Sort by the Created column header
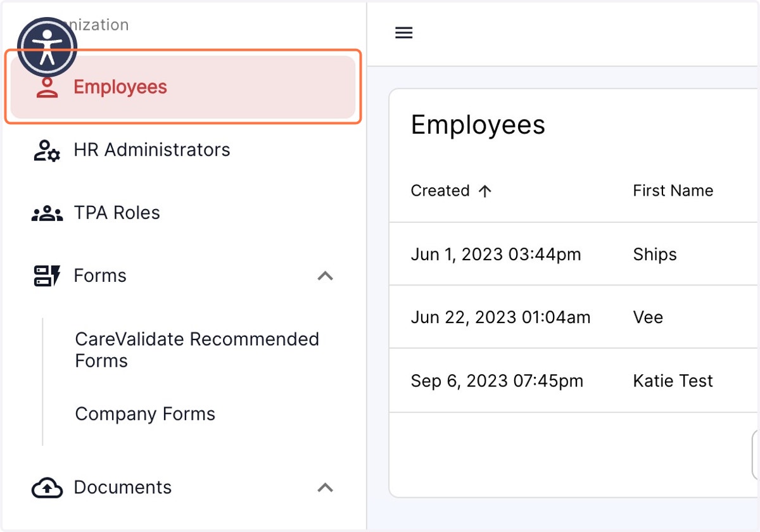The height and width of the screenshot is (532, 760). pos(440,191)
